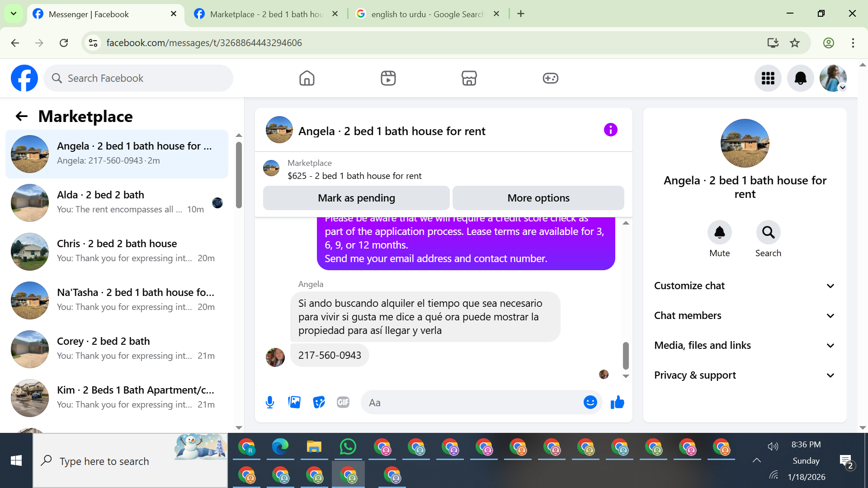Open conversation information purple icon

click(610, 130)
